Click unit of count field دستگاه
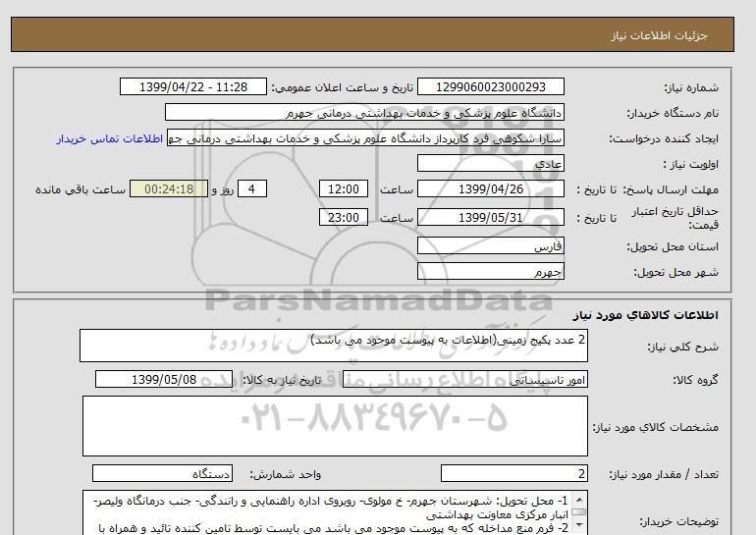 point(162,474)
